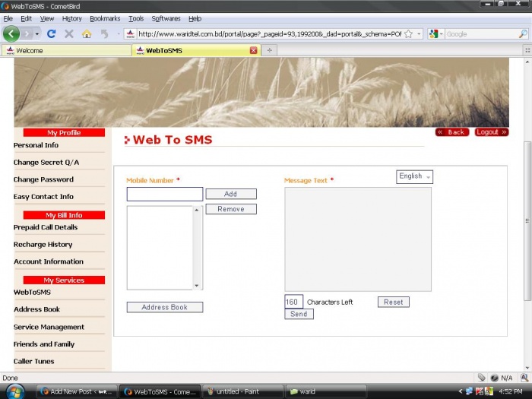Click the Message Text area
This screenshot has width=532, height=399.
pos(358,239)
